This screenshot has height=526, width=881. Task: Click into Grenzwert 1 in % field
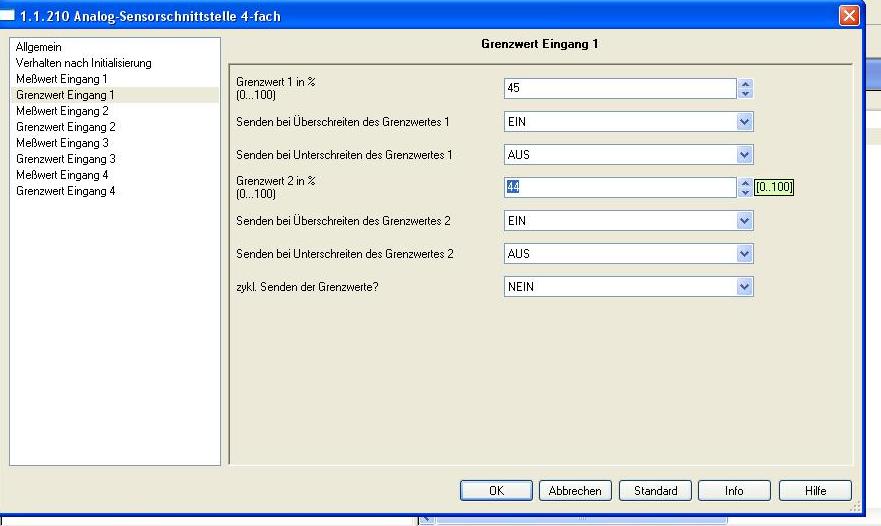pos(620,89)
